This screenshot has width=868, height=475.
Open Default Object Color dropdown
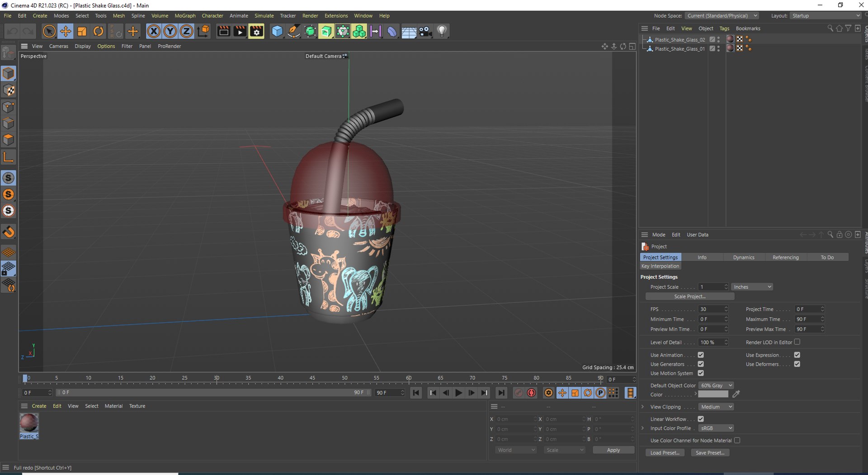716,386
